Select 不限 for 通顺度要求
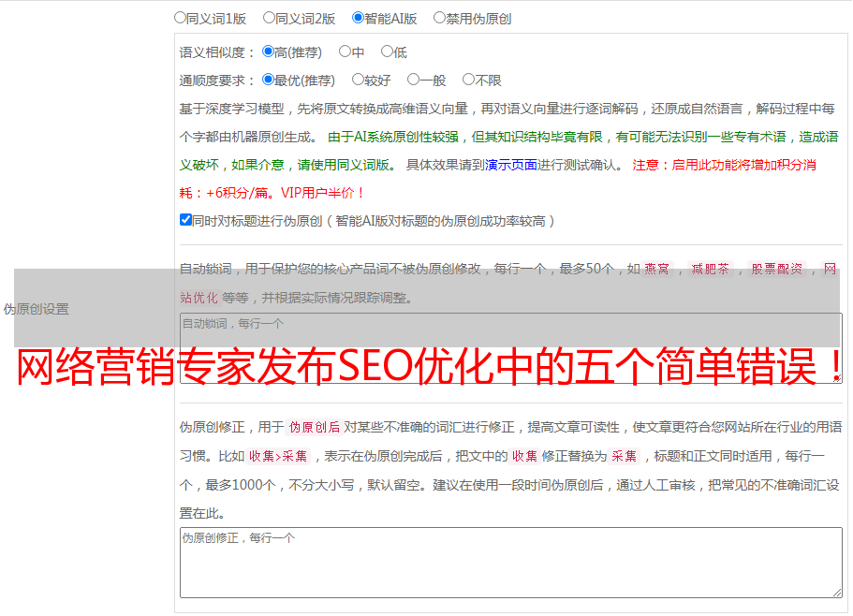This screenshot has width=853, height=616. tap(468, 81)
